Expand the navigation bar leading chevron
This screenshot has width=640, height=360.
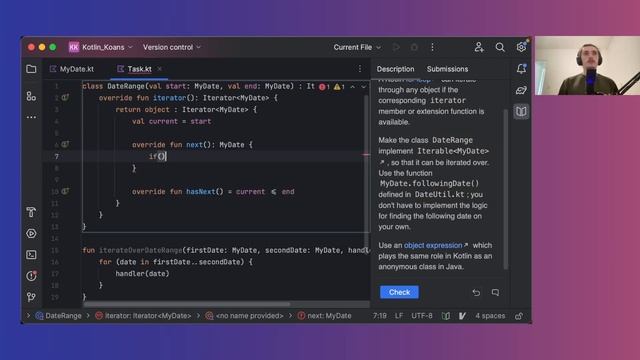28,316
